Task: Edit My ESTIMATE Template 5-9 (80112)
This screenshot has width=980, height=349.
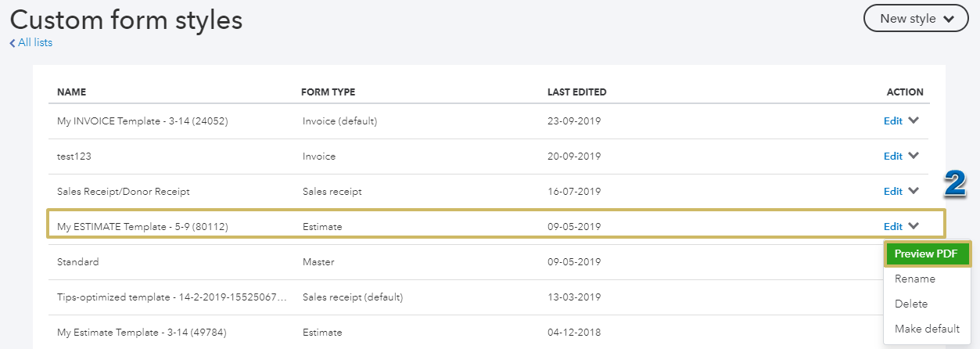Action: coord(892,227)
